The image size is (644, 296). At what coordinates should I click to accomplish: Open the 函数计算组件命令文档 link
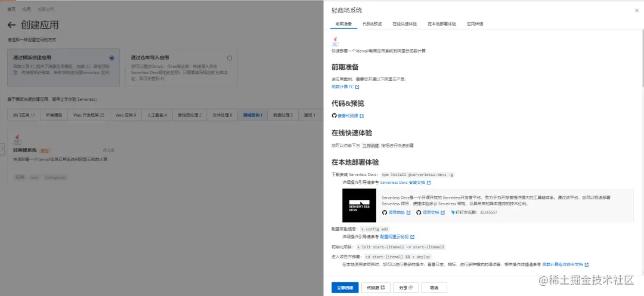(x=563, y=264)
